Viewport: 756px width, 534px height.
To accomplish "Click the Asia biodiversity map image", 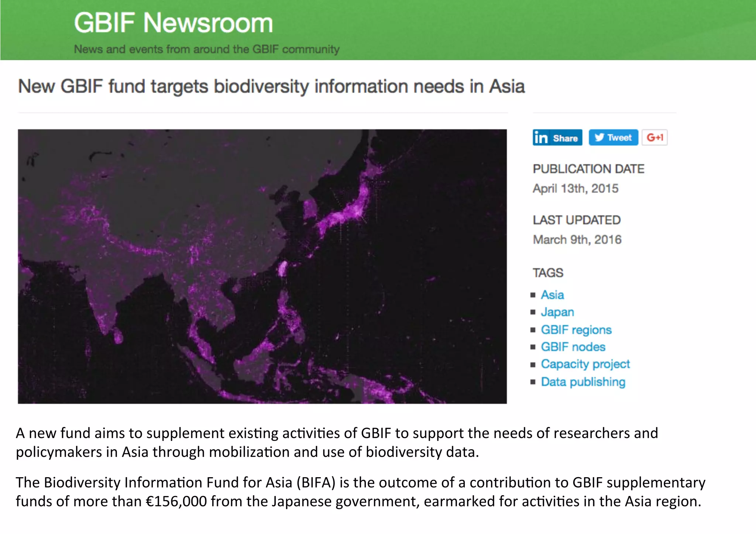I will click(x=262, y=266).
